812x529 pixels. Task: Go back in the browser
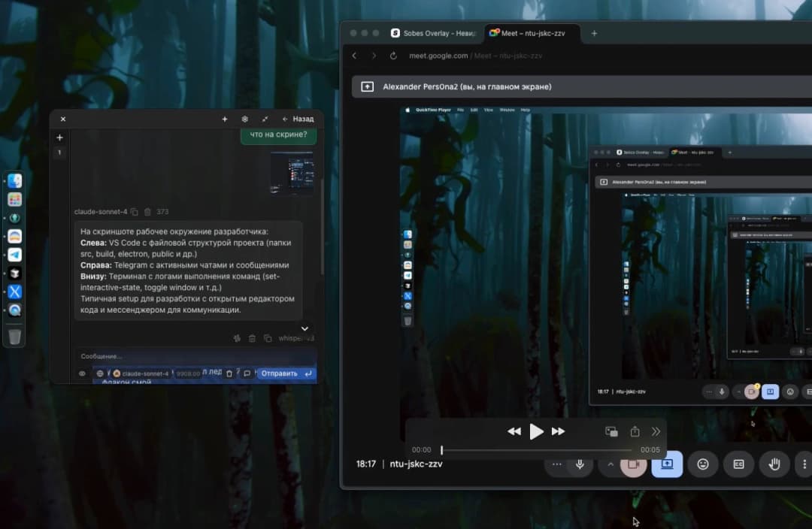point(354,56)
